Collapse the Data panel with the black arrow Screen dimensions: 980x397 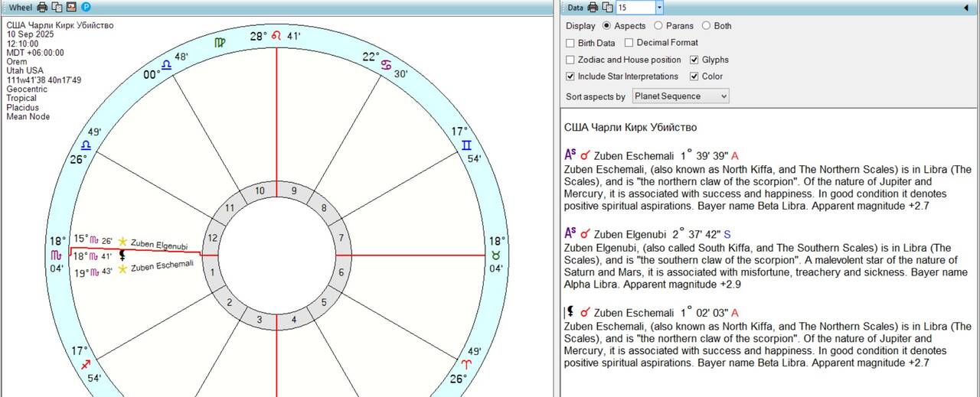965,8
